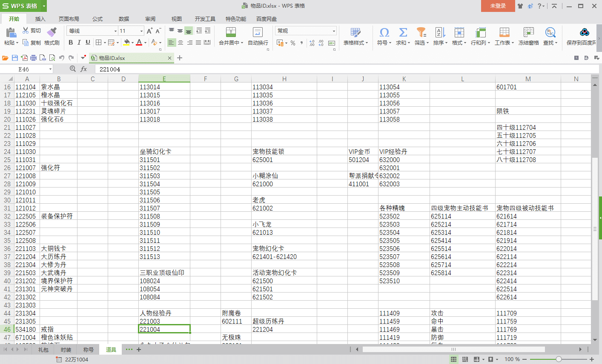The width and height of the screenshot is (602, 364).
Task: Select the 时装 sheet tab
Action: pyautogui.click(x=66, y=350)
